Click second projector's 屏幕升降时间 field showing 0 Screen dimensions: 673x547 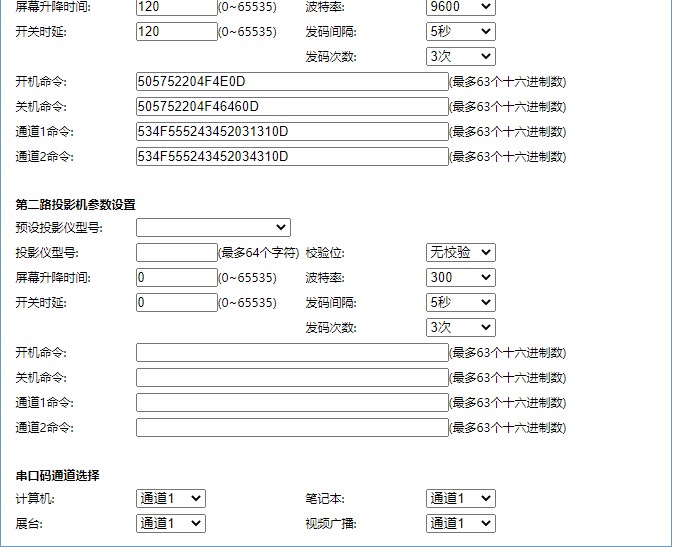coord(176,277)
